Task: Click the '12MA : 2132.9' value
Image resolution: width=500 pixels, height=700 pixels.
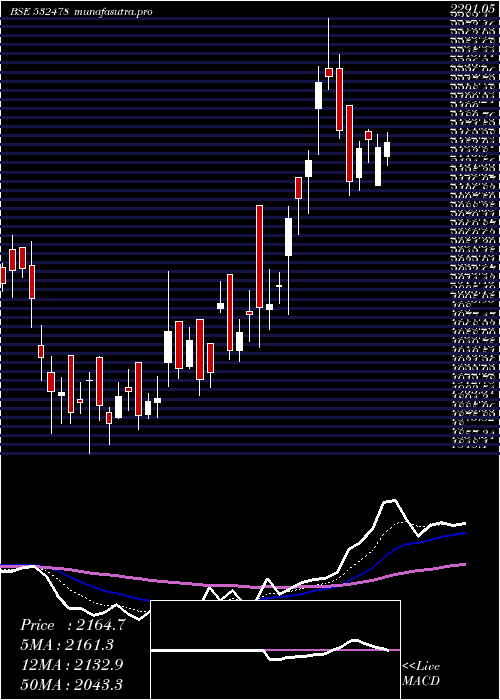Action: 73,664
